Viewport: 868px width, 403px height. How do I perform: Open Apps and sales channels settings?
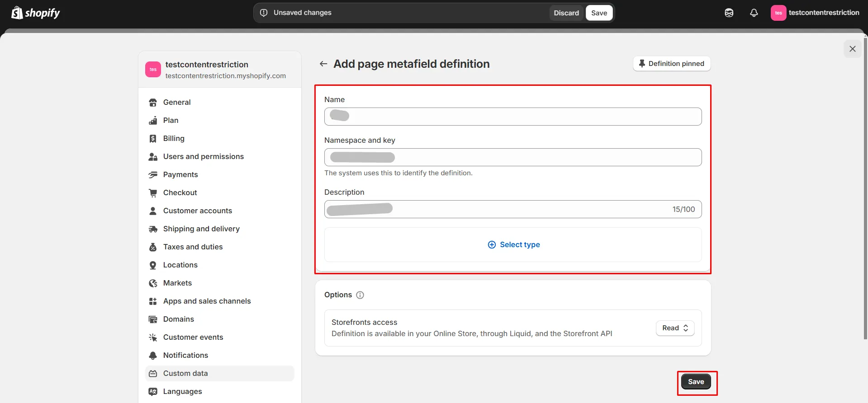[x=219, y=301]
